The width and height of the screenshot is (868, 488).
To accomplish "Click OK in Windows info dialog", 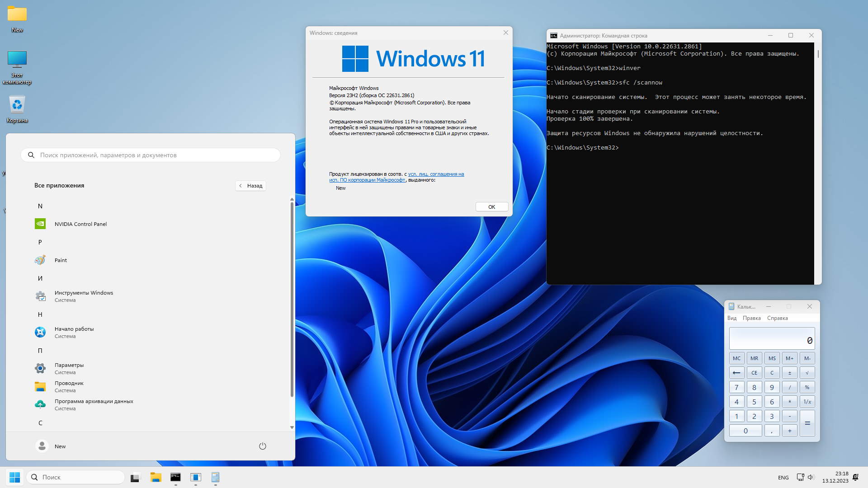I will pyautogui.click(x=491, y=207).
